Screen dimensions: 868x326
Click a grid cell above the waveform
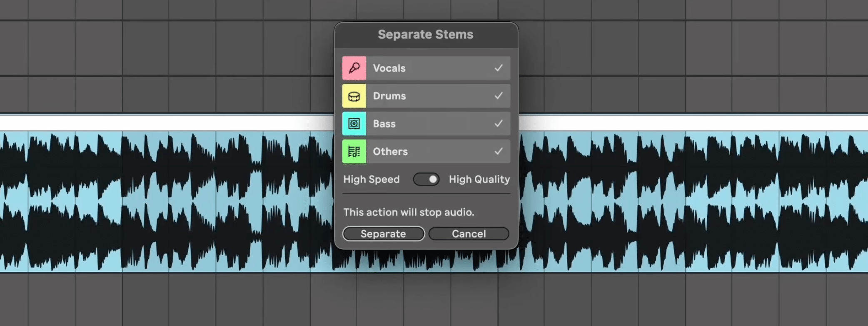point(167,50)
